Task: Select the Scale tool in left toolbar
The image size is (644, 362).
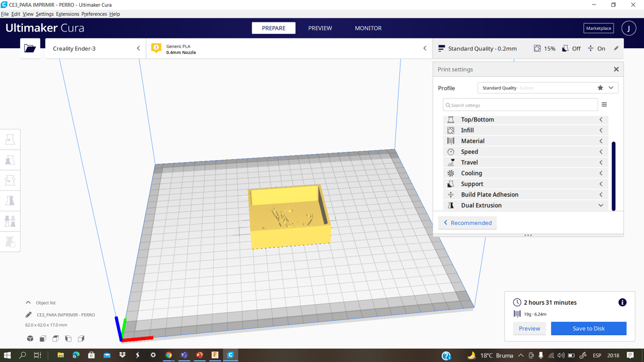Action: point(10,160)
